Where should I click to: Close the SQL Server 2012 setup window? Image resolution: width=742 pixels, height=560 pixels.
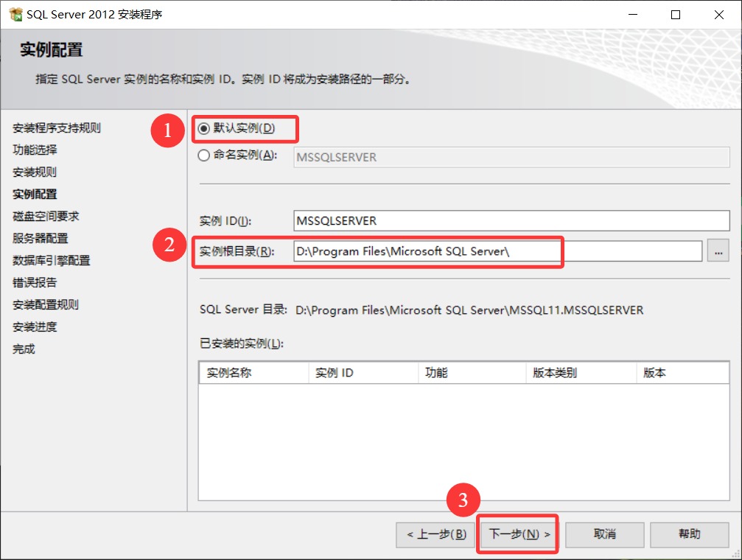tap(719, 15)
